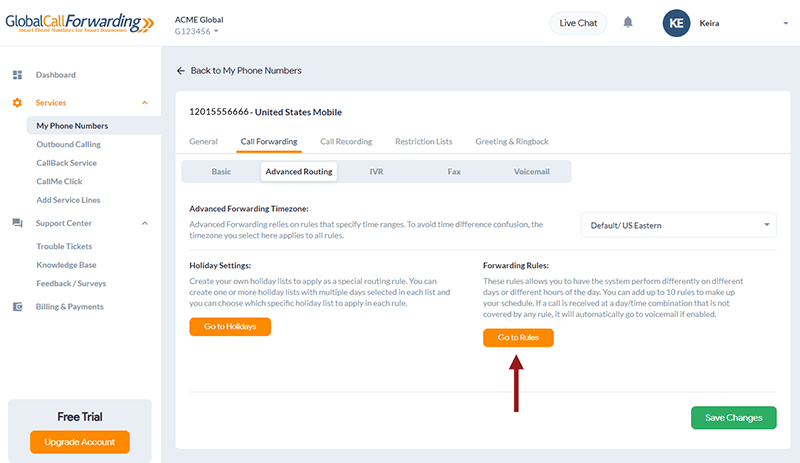Open Feedback / Surveys in sidebar
The image size is (800, 463).
coord(71,283)
